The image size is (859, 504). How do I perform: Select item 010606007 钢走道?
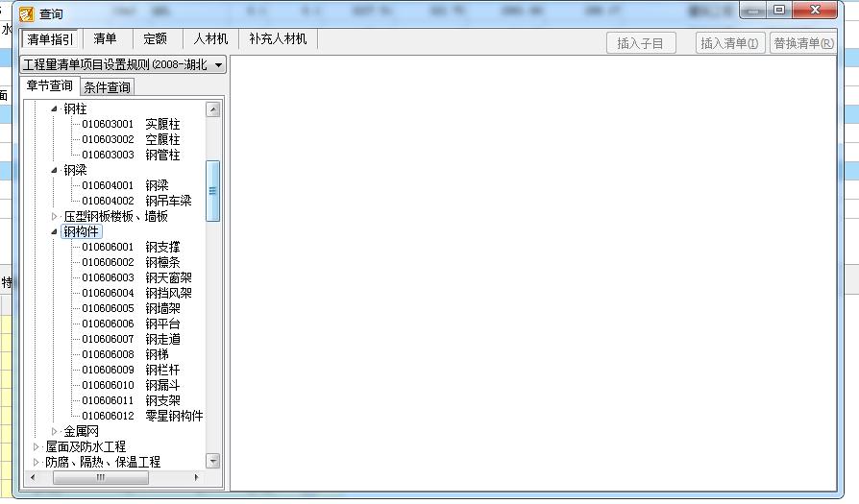pos(131,339)
